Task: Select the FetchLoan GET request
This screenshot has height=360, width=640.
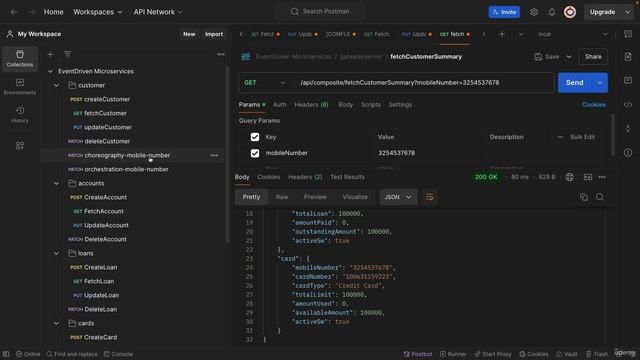Action: 99,282
